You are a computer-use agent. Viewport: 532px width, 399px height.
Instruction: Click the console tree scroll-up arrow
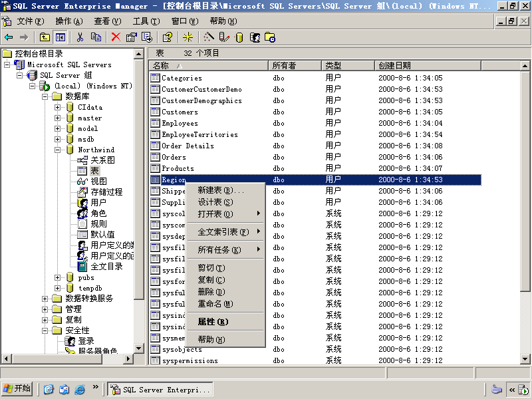(139, 54)
